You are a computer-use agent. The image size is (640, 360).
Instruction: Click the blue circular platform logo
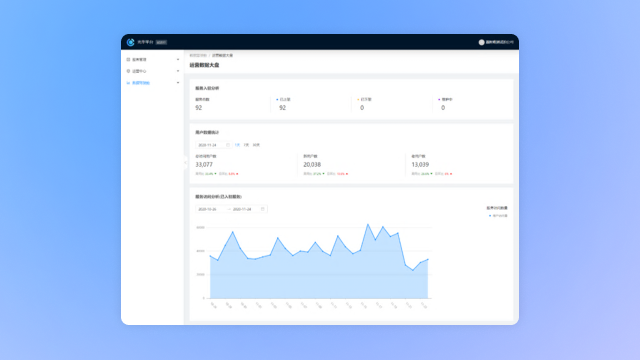coord(130,42)
